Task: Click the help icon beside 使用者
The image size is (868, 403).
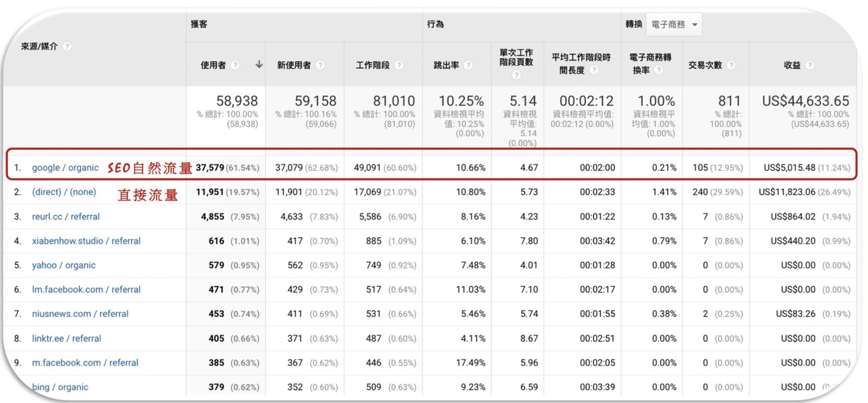Action: pyautogui.click(x=235, y=65)
